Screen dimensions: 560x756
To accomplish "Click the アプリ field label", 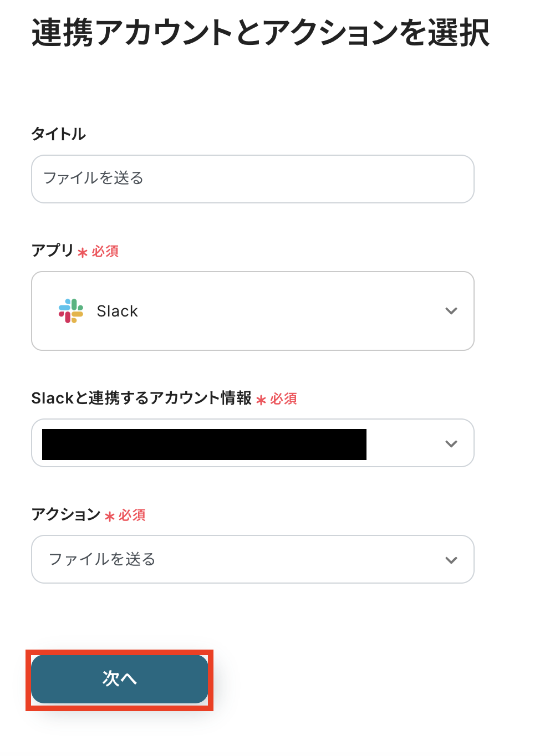I will [53, 251].
